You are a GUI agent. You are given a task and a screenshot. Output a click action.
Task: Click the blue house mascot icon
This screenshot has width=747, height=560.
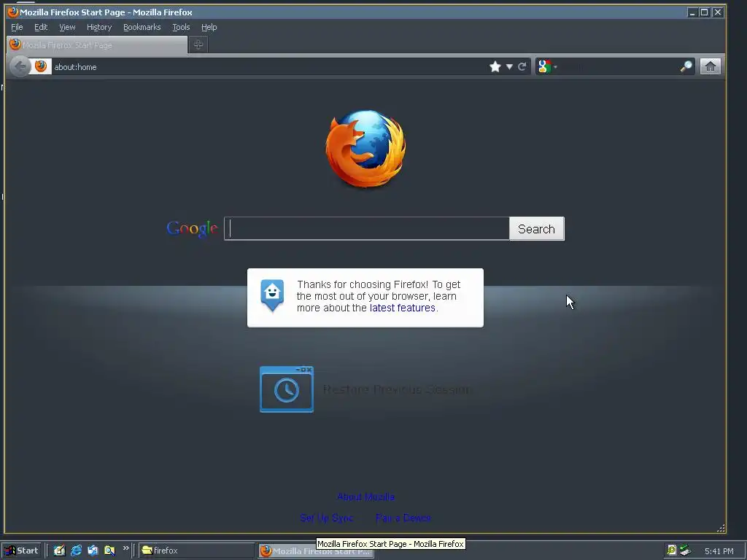272,295
